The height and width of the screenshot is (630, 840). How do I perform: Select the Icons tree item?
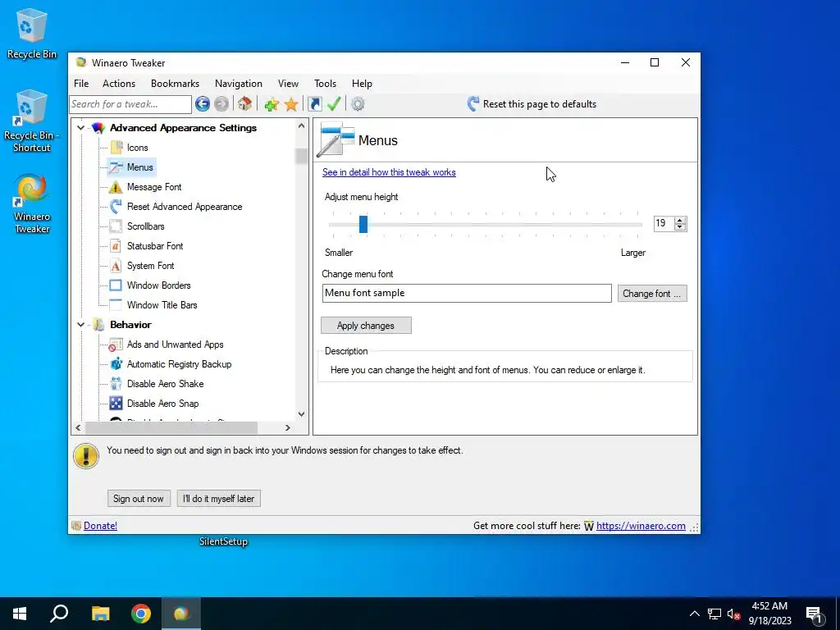tap(137, 148)
